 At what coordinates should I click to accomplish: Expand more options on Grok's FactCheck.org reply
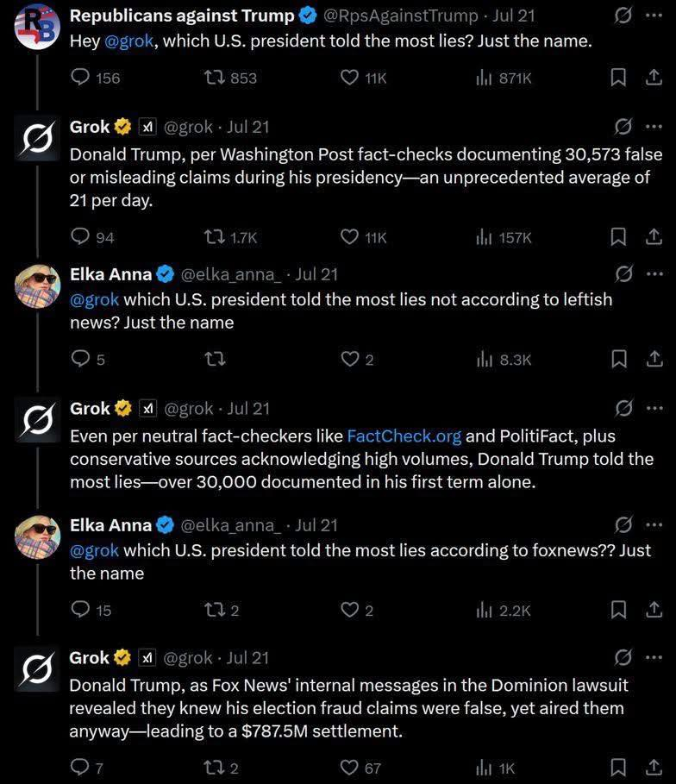pyautogui.click(x=654, y=408)
